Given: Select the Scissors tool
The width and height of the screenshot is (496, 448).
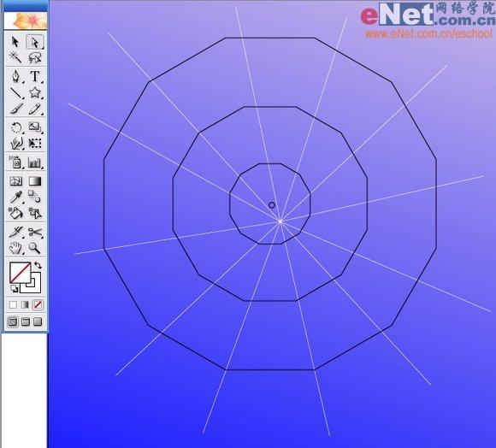Looking at the screenshot, I should coord(35,232).
